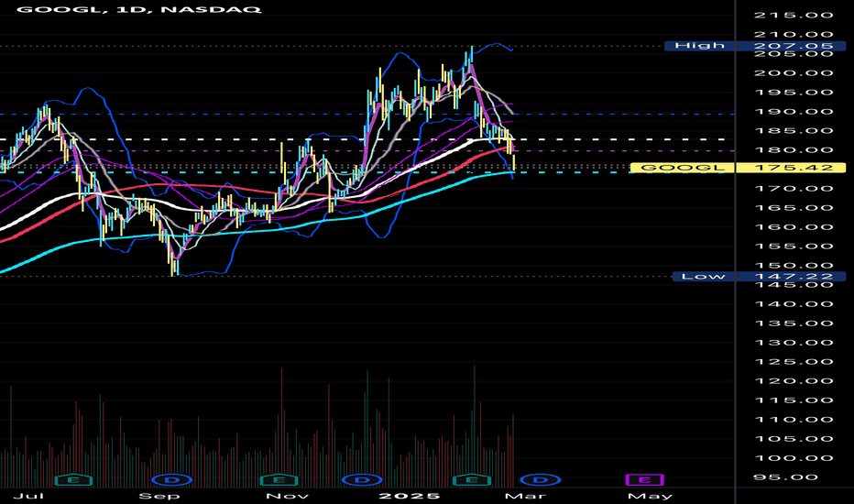The image size is (854, 504).
Task: Click the 215.00 price axis value
Action: click(794, 16)
